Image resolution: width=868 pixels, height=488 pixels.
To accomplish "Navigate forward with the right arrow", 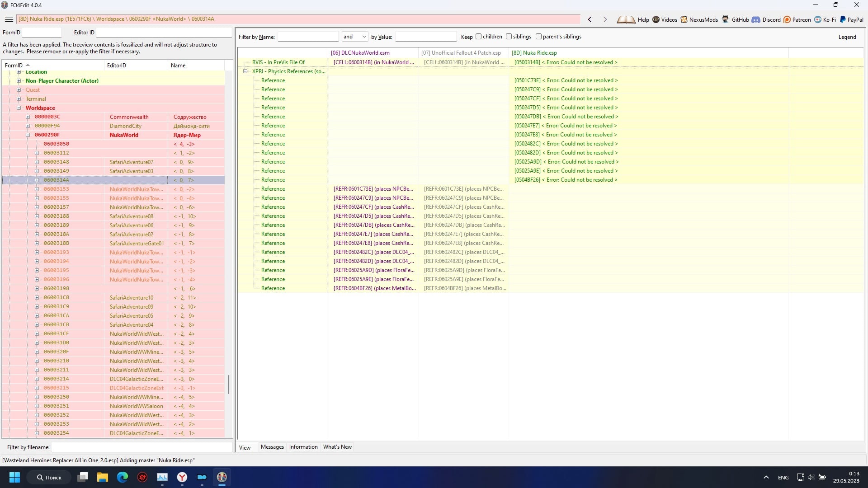I will [x=605, y=19].
